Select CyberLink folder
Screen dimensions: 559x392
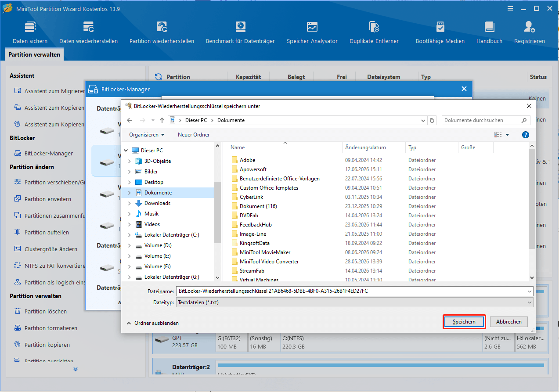251,197
